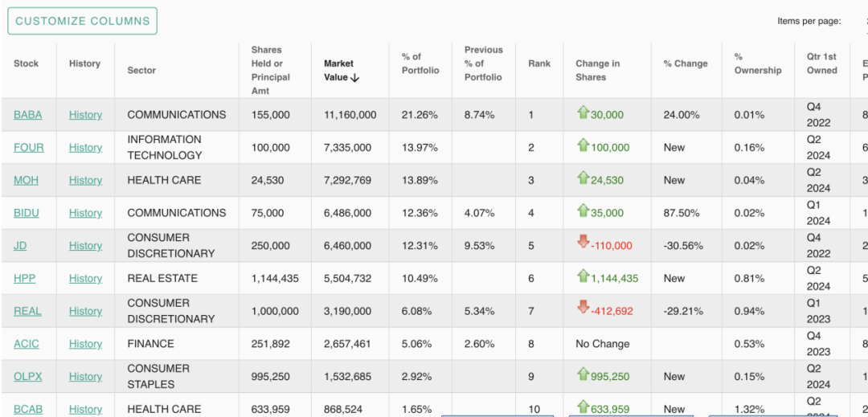View History for REAL row
The image size is (868, 417).
coord(86,311)
